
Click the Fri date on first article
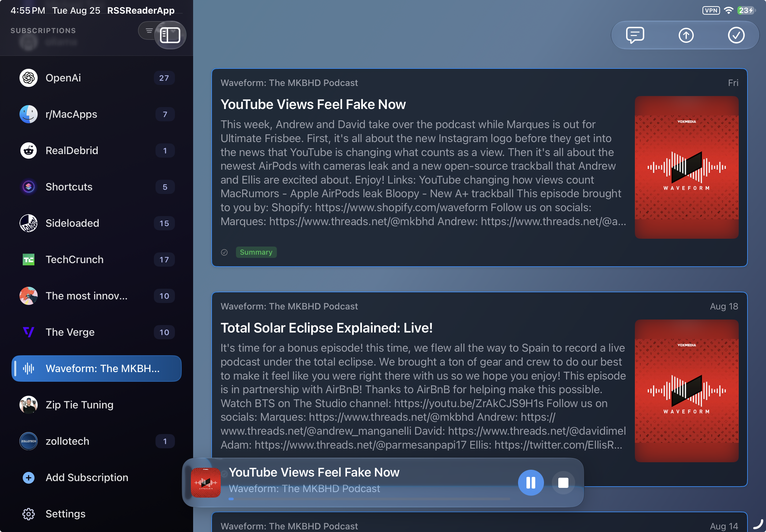pos(733,83)
